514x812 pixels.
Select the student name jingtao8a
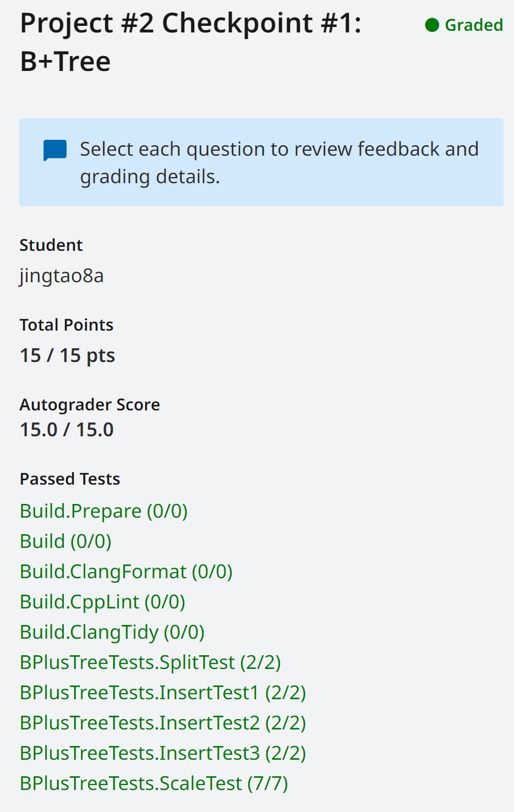click(62, 276)
